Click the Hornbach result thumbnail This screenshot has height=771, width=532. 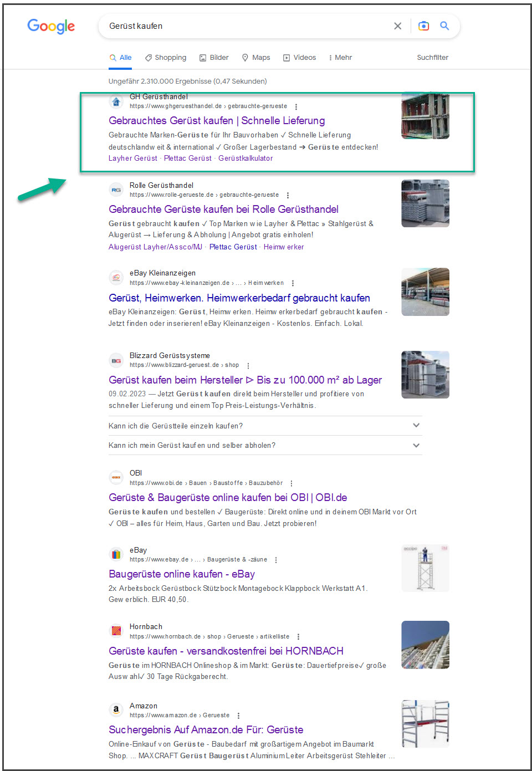click(425, 645)
